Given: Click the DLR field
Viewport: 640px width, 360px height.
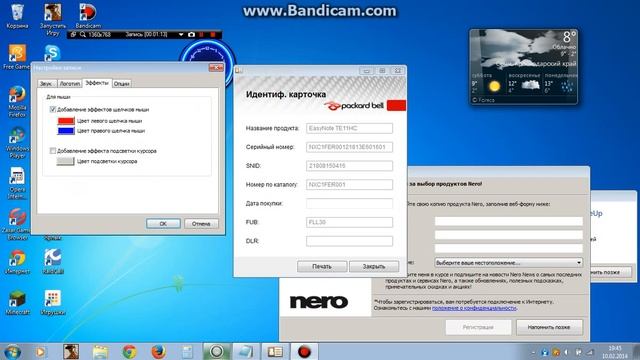Looking at the screenshot, I should tap(349, 241).
